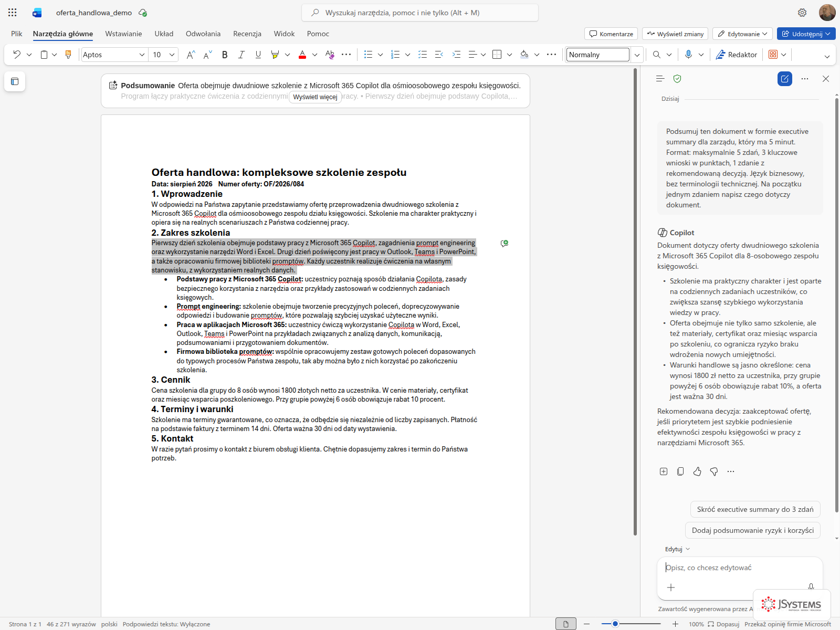Expand the paste options dropdown
Screen dimensions: 840x630
(x=54, y=55)
